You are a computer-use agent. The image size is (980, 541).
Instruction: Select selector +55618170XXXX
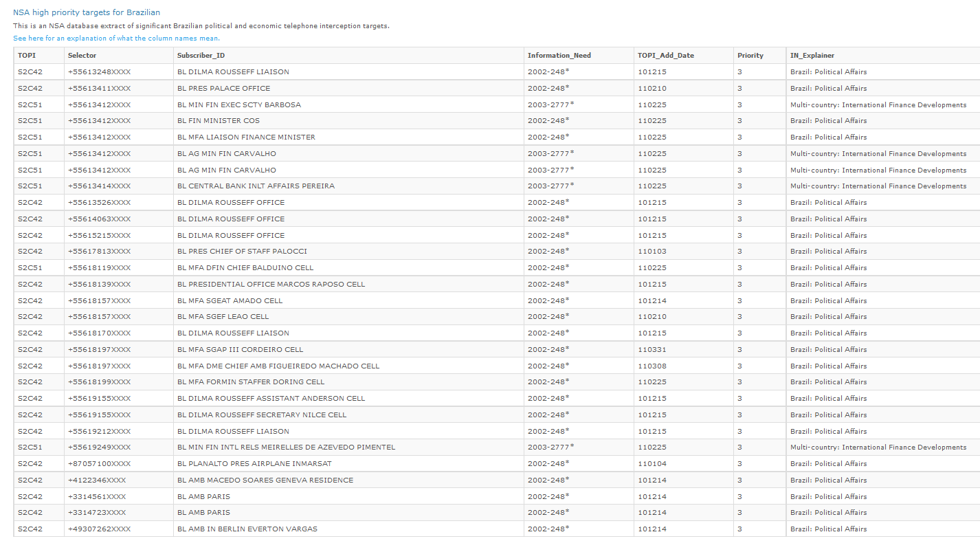pos(118,333)
